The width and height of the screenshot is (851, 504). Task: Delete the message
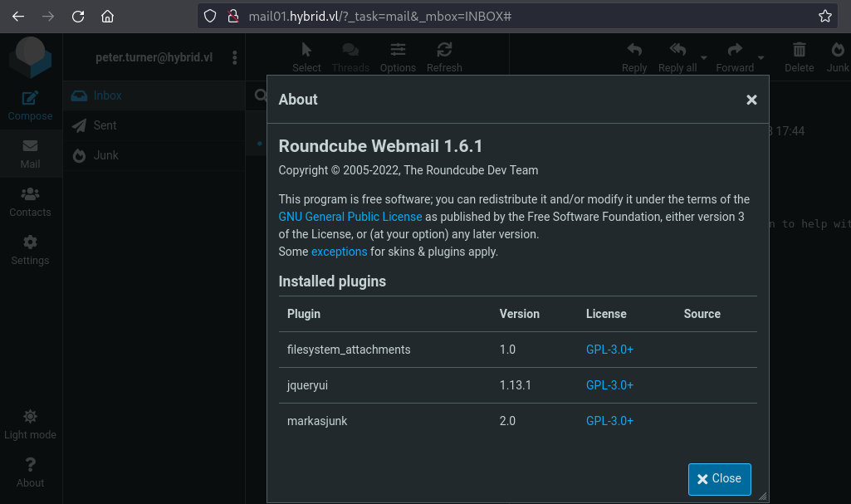coord(800,57)
